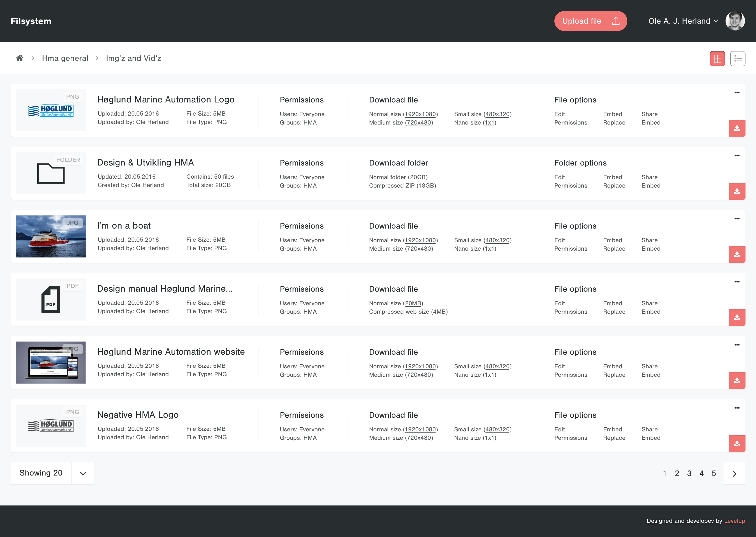
Task: Select the grid view icon
Action: (717, 58)
